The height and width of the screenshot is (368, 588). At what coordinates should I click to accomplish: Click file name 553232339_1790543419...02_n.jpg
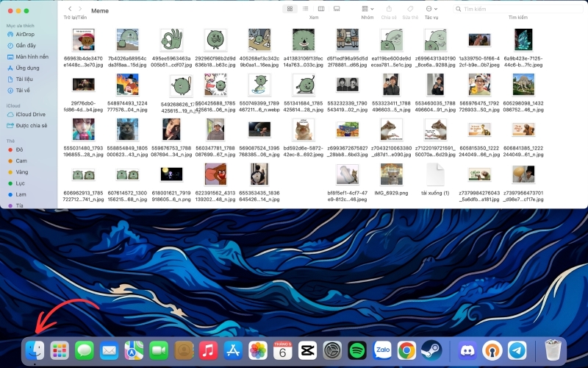347,107
